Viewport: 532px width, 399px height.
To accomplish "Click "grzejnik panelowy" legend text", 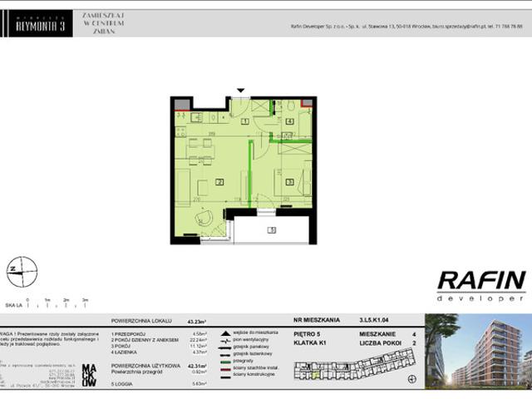I will pyautogui.click(x=251, y=347).
